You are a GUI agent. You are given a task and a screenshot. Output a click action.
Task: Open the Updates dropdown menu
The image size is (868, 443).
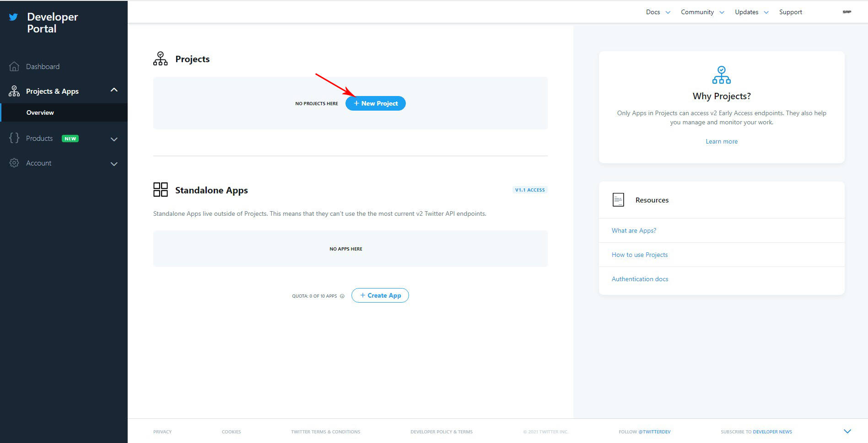pos(751,12)
